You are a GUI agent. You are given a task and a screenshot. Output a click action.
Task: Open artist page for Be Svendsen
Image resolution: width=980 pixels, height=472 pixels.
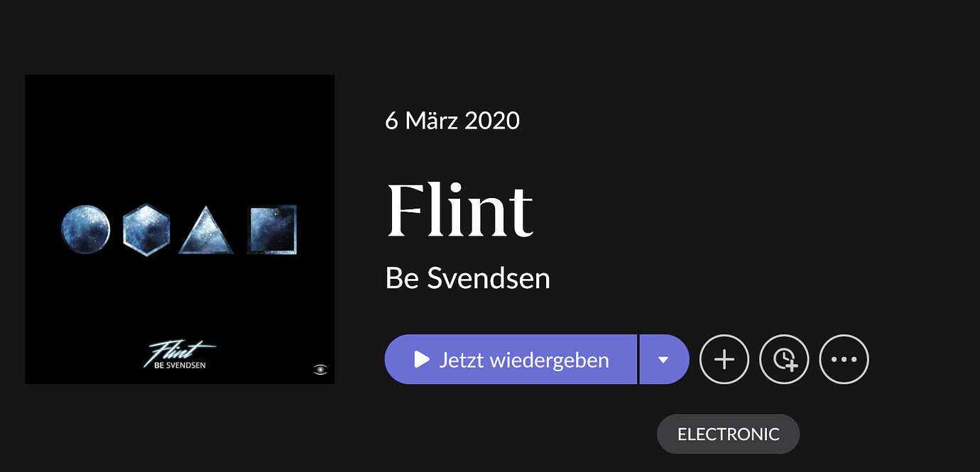coord(467,278)
